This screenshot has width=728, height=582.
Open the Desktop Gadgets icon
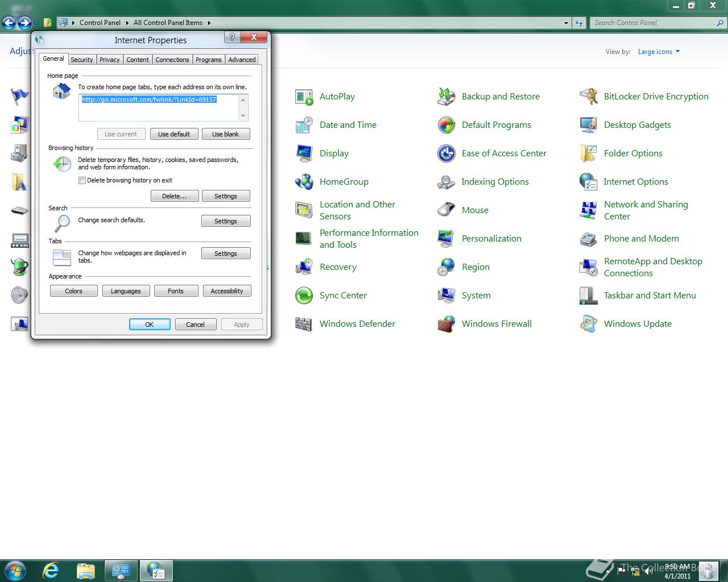pyautogui.click(x=589, y=126)
